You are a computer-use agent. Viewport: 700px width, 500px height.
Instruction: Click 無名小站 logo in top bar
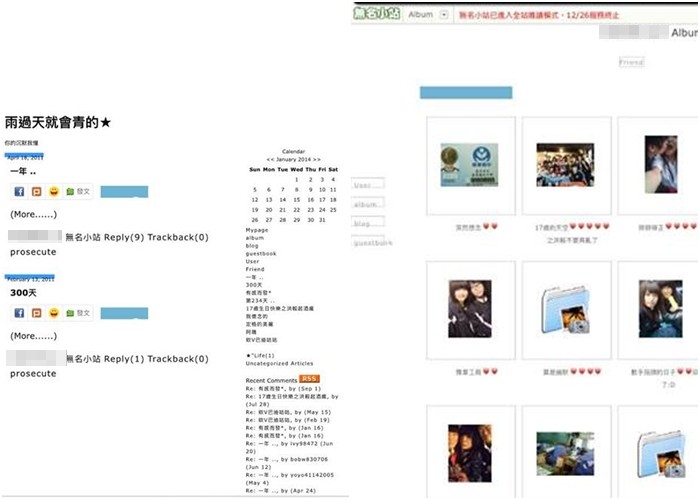point(376,15)
